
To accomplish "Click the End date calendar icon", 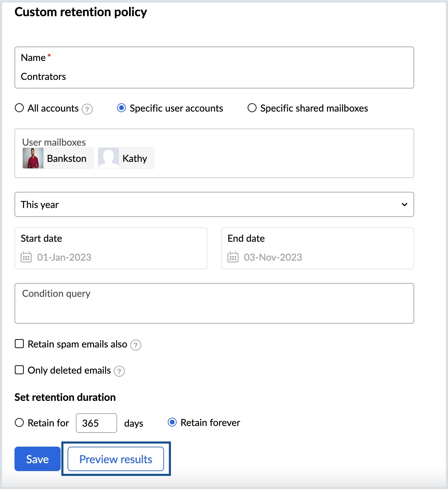I will (x=233, y=257).
